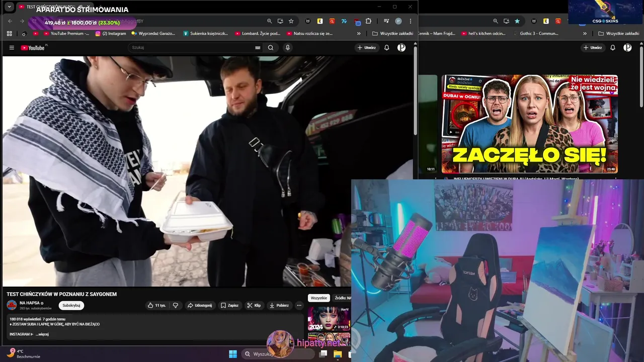Screen dimensions: 644x362
Task: Open the YouTube hamburger guide menu
Action: click(x=12, y=48)
